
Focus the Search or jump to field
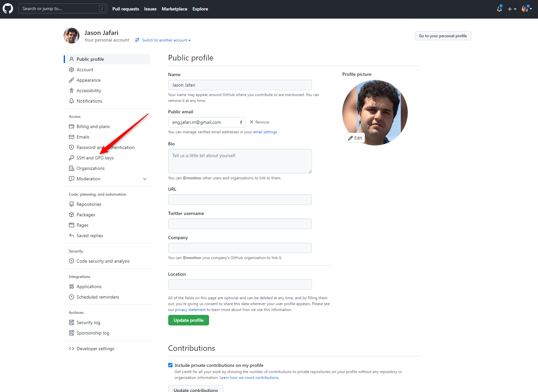(63, 8)
